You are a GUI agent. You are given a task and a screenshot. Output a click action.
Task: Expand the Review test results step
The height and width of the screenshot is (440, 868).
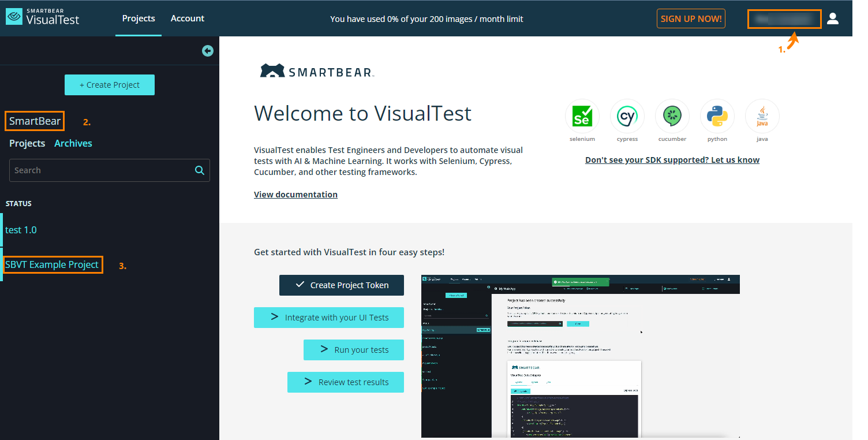click(346, 382)
